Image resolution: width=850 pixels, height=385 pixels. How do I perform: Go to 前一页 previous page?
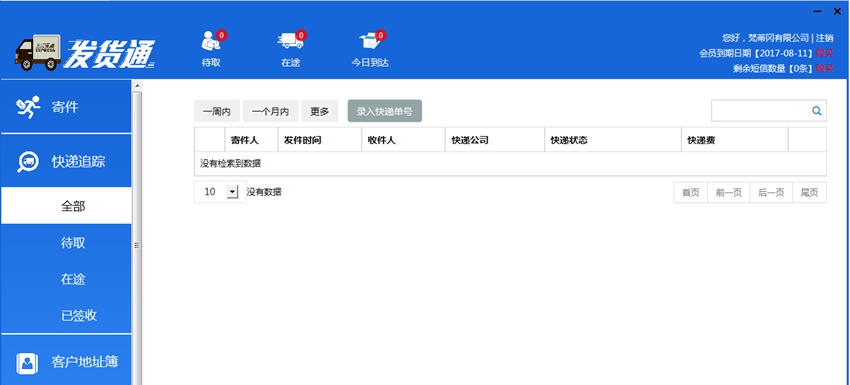(x=729, y=192)
